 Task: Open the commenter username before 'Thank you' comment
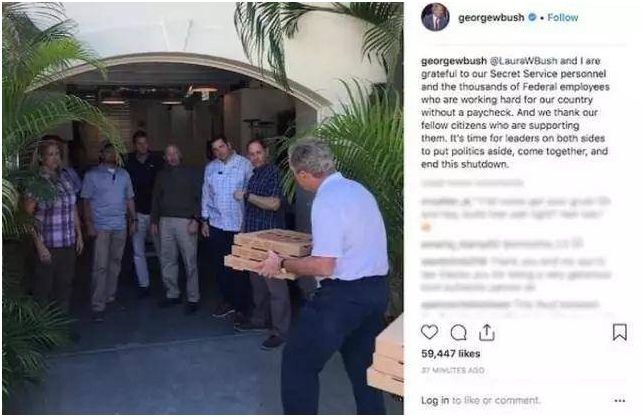coord(453,261)
